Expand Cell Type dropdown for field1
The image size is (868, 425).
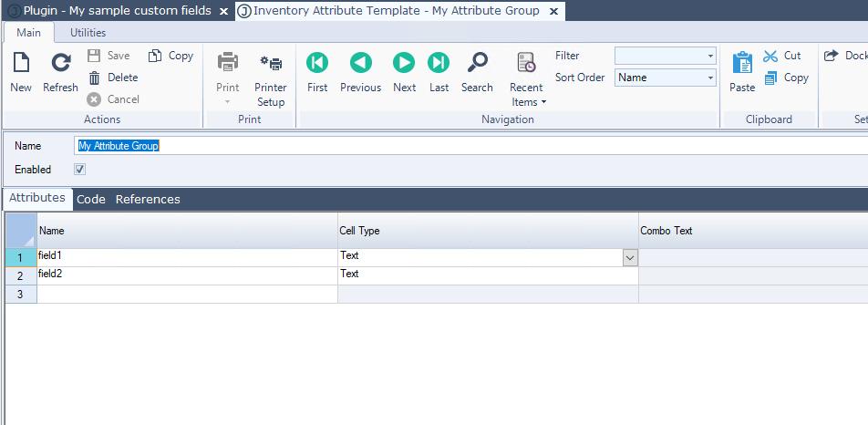(x=629, y=258)
